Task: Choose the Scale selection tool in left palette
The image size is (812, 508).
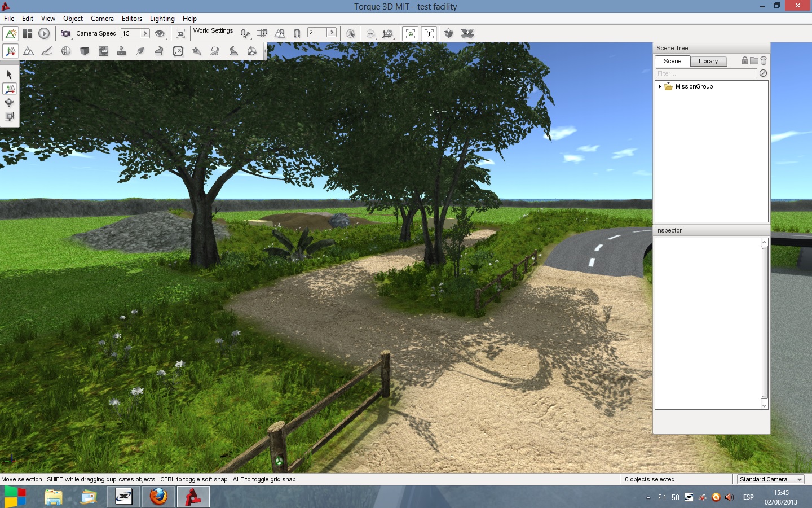Action: coord(9,117)
